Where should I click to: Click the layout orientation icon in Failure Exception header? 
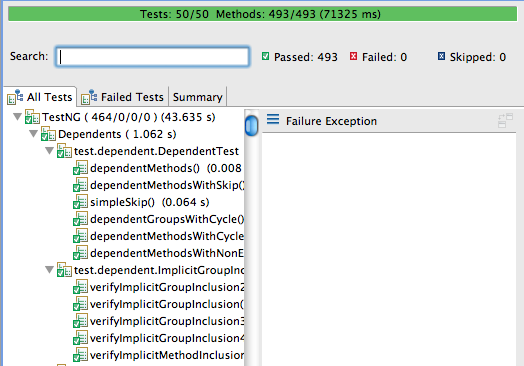coord(505,120)
